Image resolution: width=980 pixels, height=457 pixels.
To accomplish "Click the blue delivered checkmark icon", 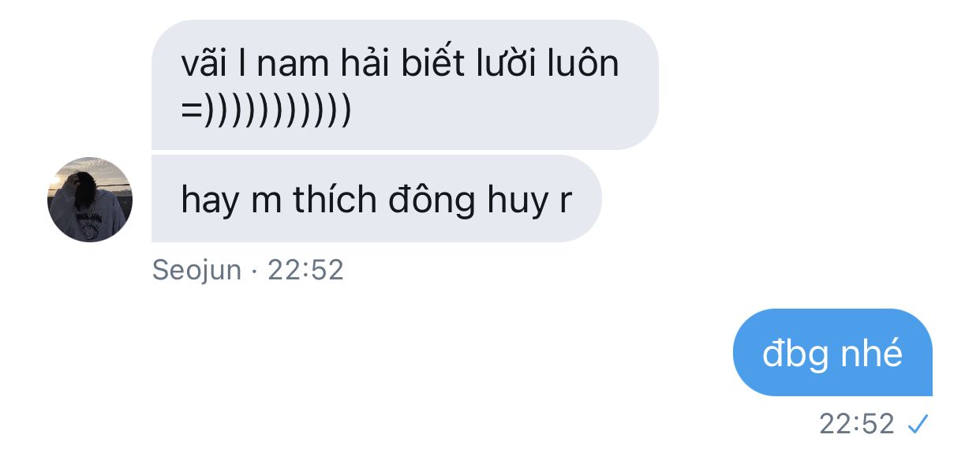I will click(917, 425).
